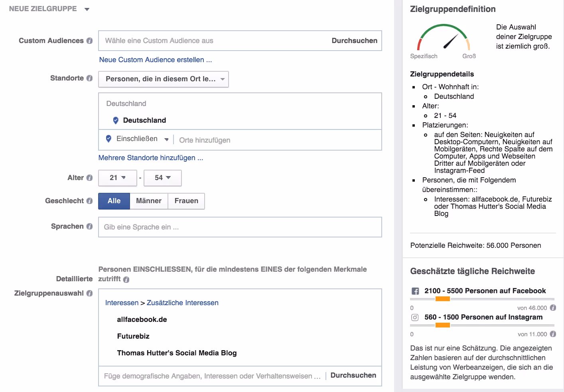Click the 'Groß' gauge label
Viewport: 564px width, 392px height.
(x=469, y=56)
